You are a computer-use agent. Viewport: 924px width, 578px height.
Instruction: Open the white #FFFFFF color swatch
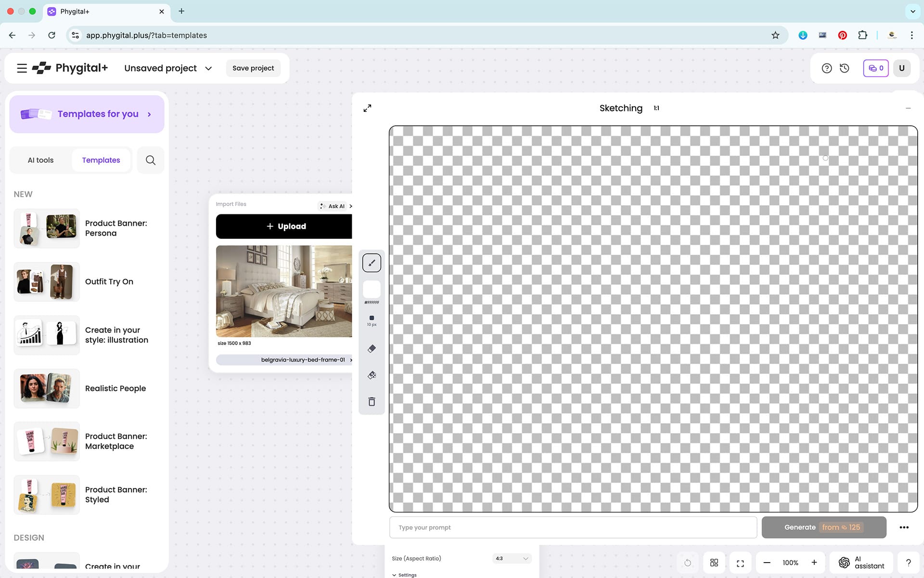pyautogui.click(x=372, y=289)
